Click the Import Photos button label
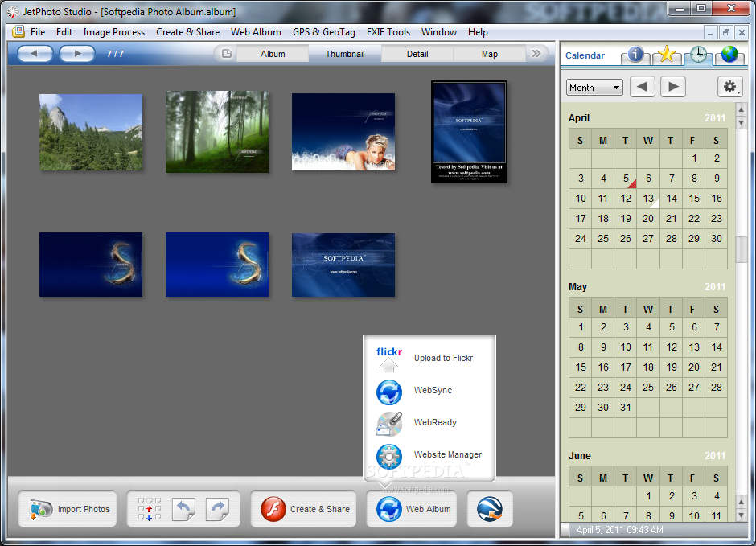 pyautogui.click(x=84, y=509)
